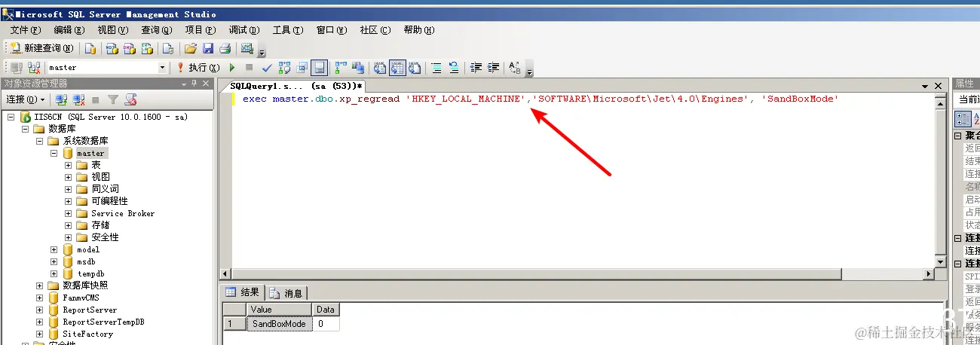This screenshot has height=345, width=980.
Task: Click the Connect icon in the query toolbar
Action: (x=17, y=68)
